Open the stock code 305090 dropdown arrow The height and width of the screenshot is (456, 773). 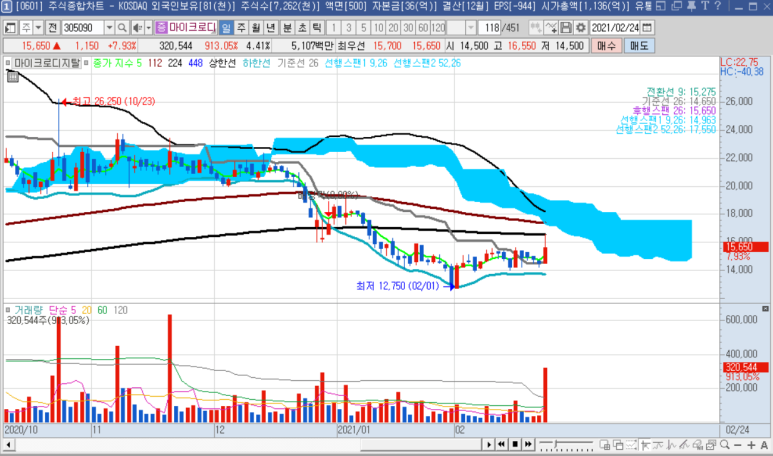(109, 28)
